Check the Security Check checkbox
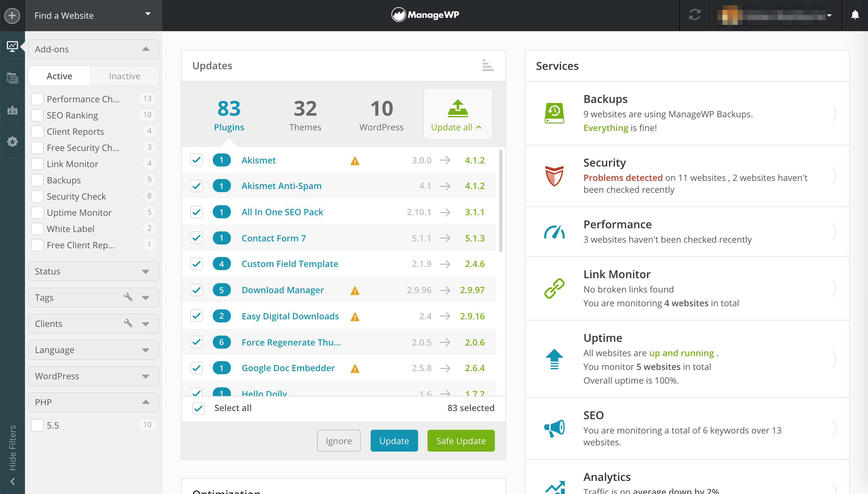Viewport: 868px width, 494px height. [x=38, y=196]
